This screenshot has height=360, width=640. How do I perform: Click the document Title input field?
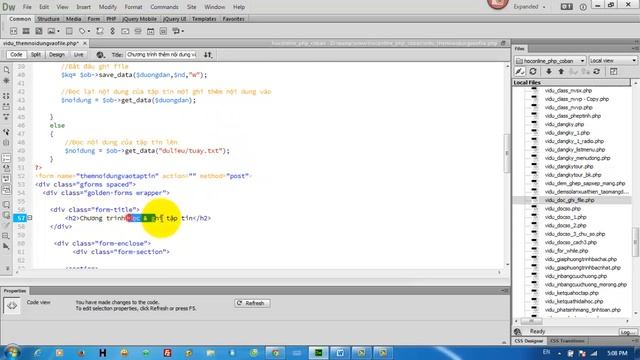click(161, 55)
